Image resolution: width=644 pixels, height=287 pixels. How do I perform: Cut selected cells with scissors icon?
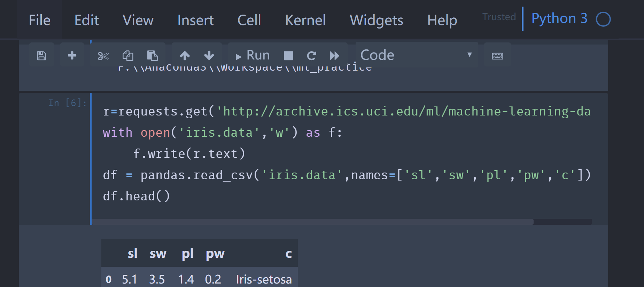[103, 55]
